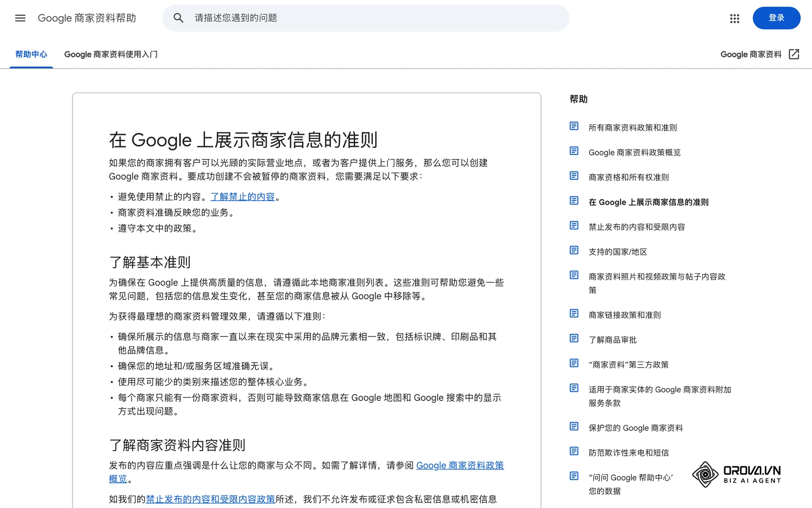Click the article icon next to 保护您的 Google 商家资料
The width and height of the screenshot is (812, 508).
(x=574, y=426)
